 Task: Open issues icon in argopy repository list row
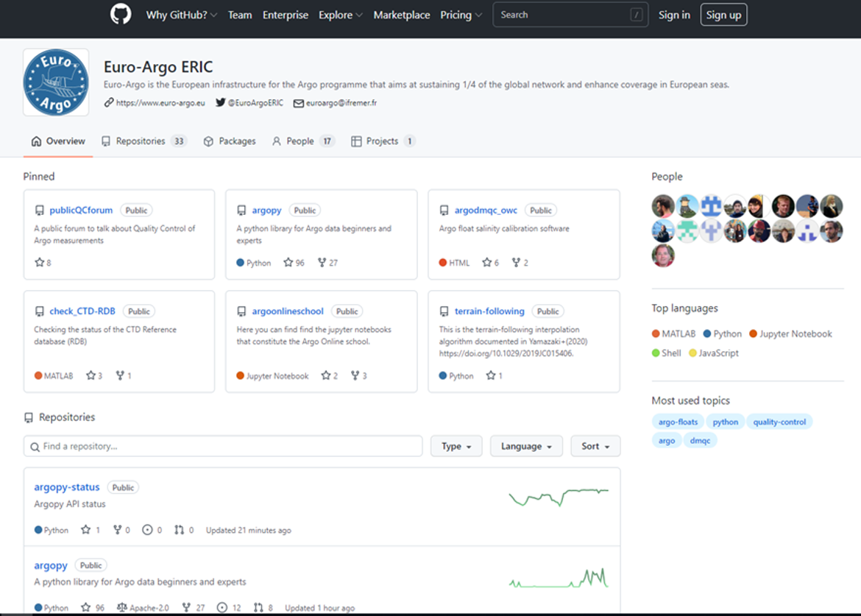click(x=222, y=607)
